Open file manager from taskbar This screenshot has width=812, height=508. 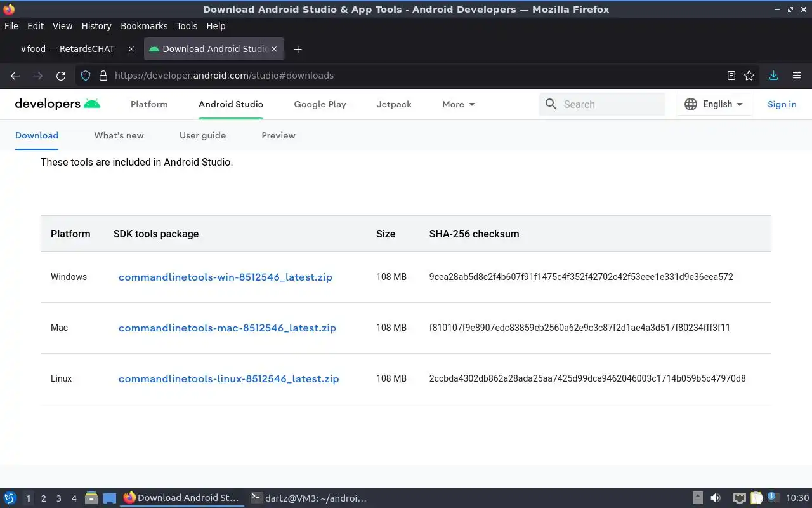point(91,498)
